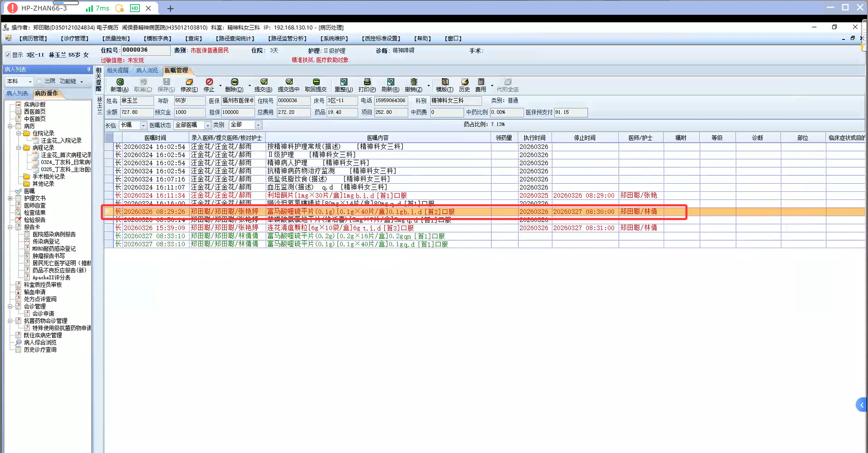Click the 修改(E) edit order icon

click(x=189, y=82)
